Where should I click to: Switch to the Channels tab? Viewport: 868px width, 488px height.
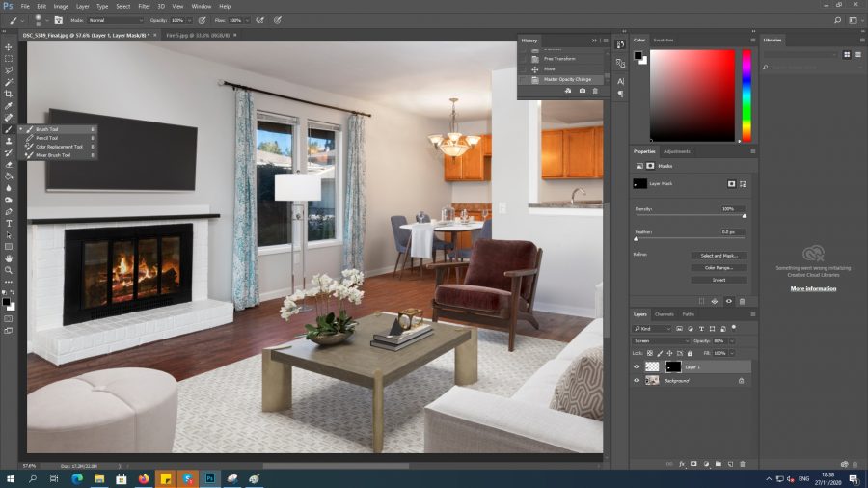(664, 314)
